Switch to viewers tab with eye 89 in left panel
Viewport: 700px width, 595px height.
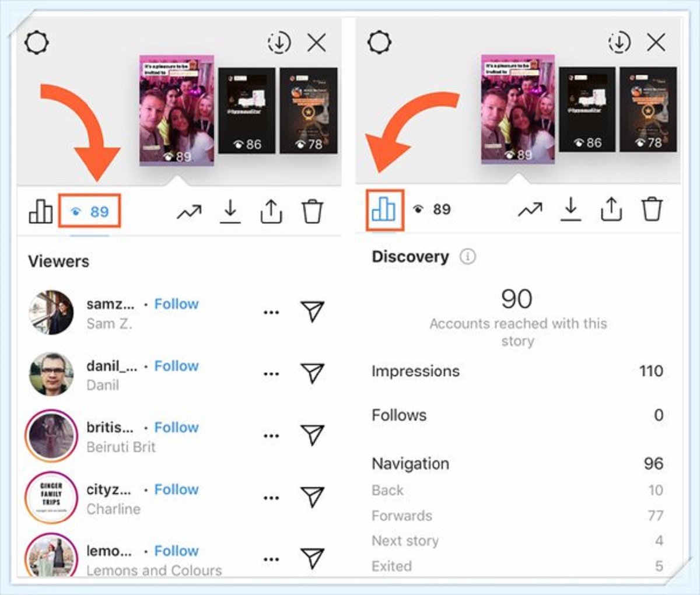(90, 211)
